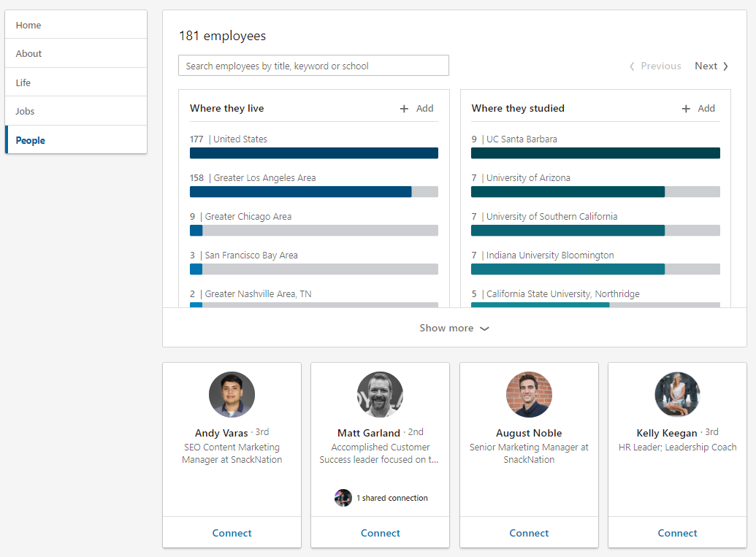
Task: Select the UC Santa Barbara bar
Action: (595, 153)
